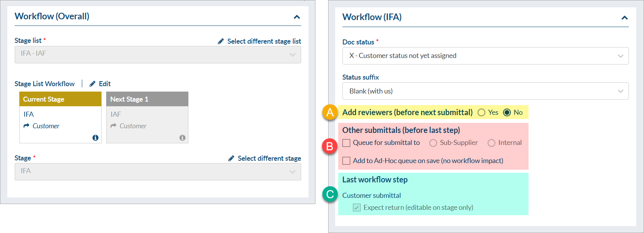Click green C callout marker

[330, 194]
